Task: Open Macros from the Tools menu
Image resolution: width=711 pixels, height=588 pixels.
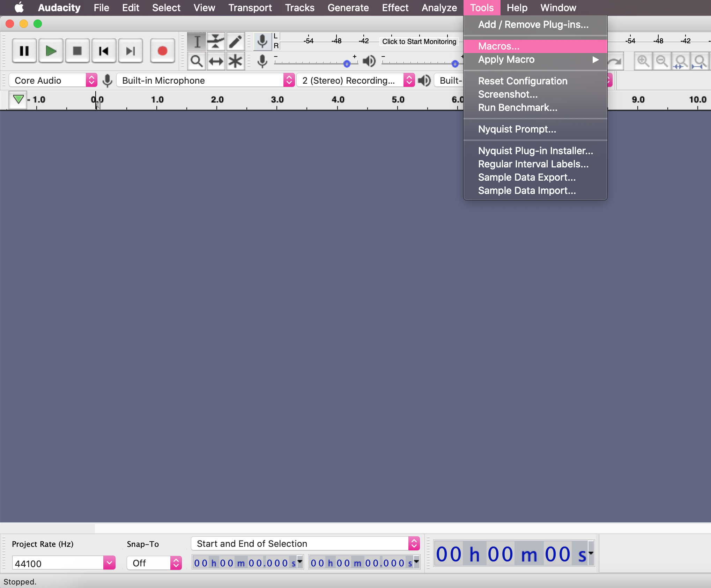Action: click(x=498, y=46)
